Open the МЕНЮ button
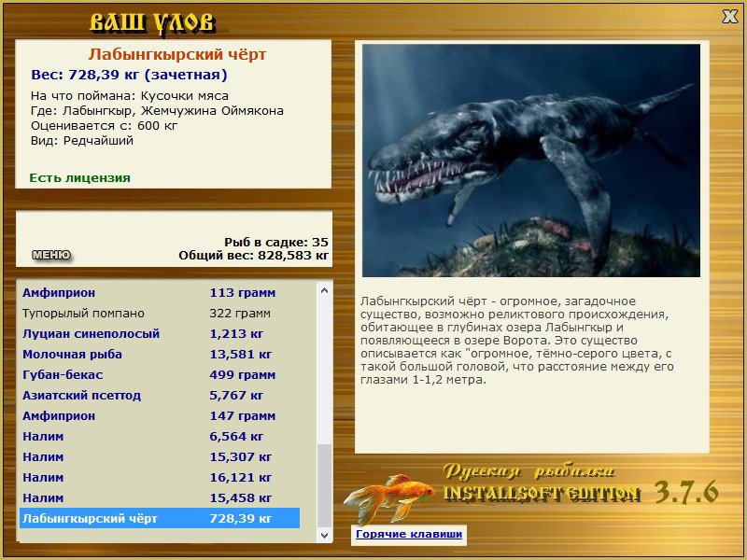 (x=51, y=255)
